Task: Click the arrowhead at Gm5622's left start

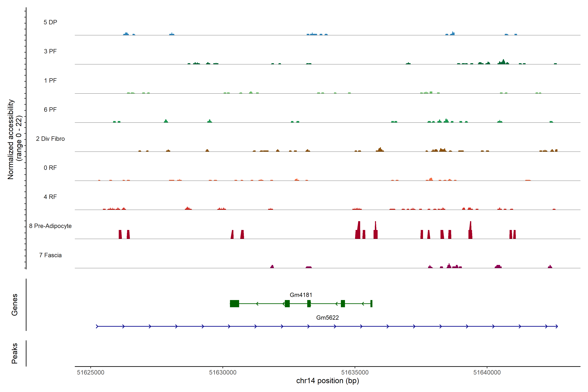Action: [x=97, y=327]
